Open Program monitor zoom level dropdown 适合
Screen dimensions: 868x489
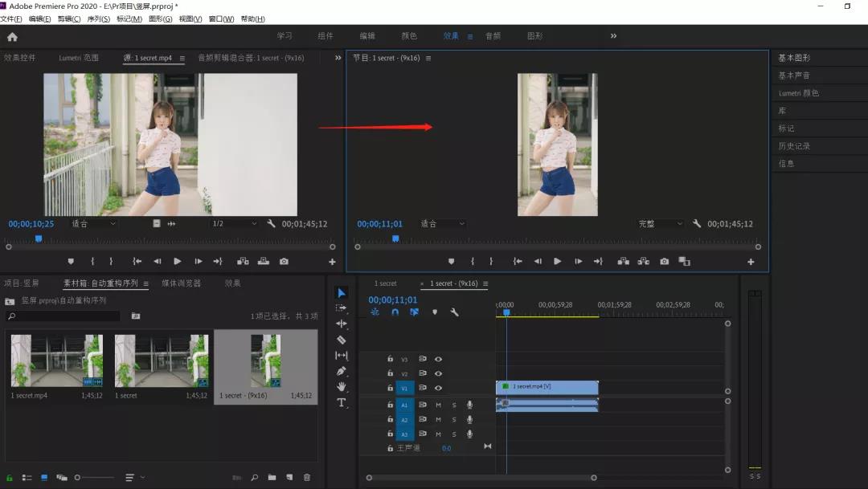442,224
